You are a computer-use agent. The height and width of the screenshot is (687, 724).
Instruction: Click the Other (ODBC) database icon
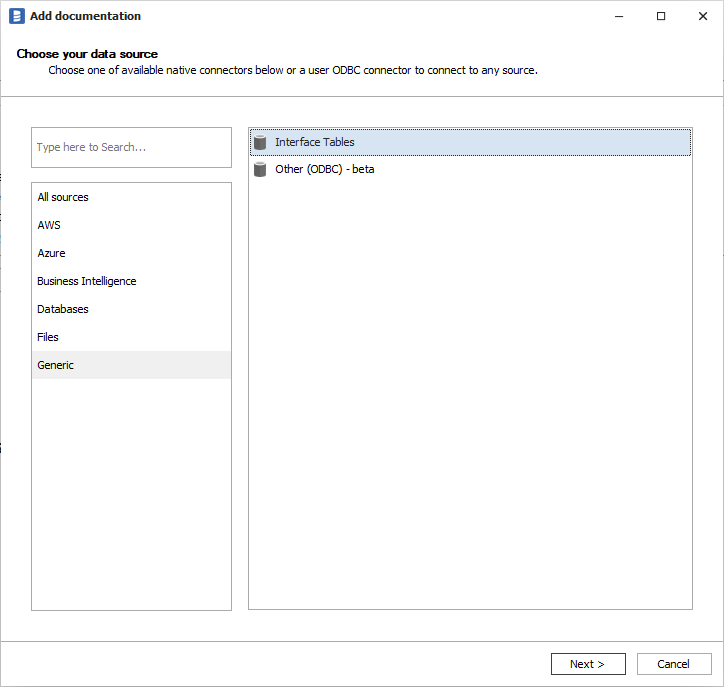261,170
